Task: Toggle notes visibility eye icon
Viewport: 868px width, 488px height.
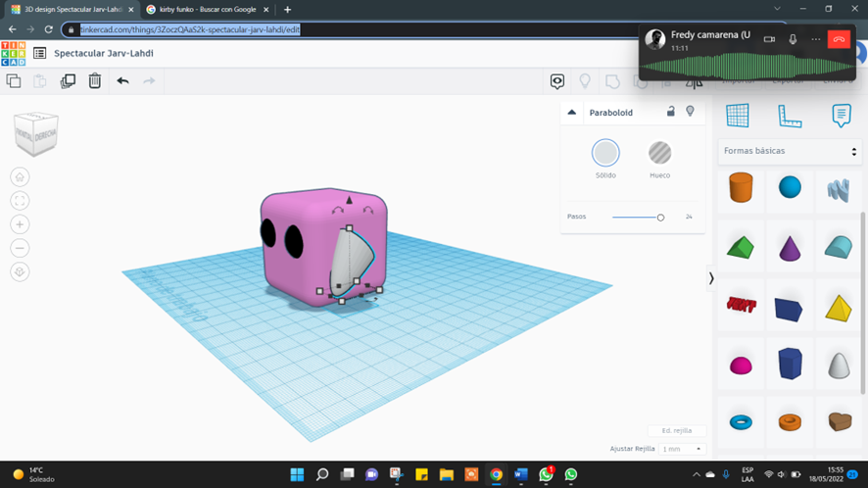Action: pyautogui.click(x=557, y=81)
